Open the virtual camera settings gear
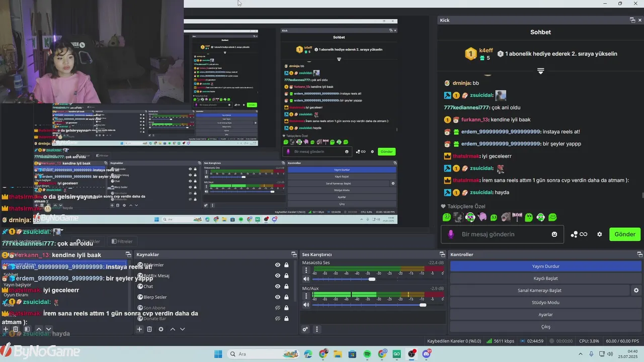 636,290
